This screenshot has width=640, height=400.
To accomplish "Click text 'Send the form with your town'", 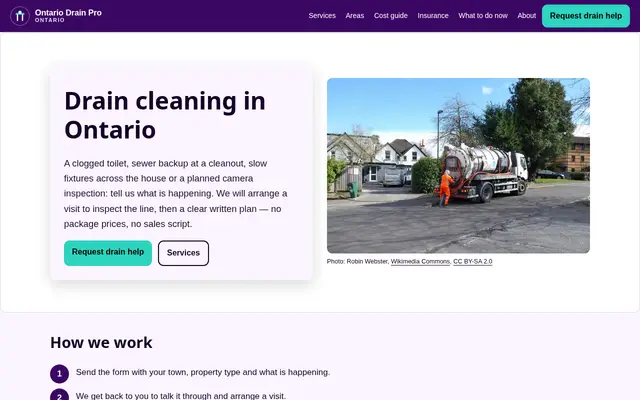I will click(203, 372).
